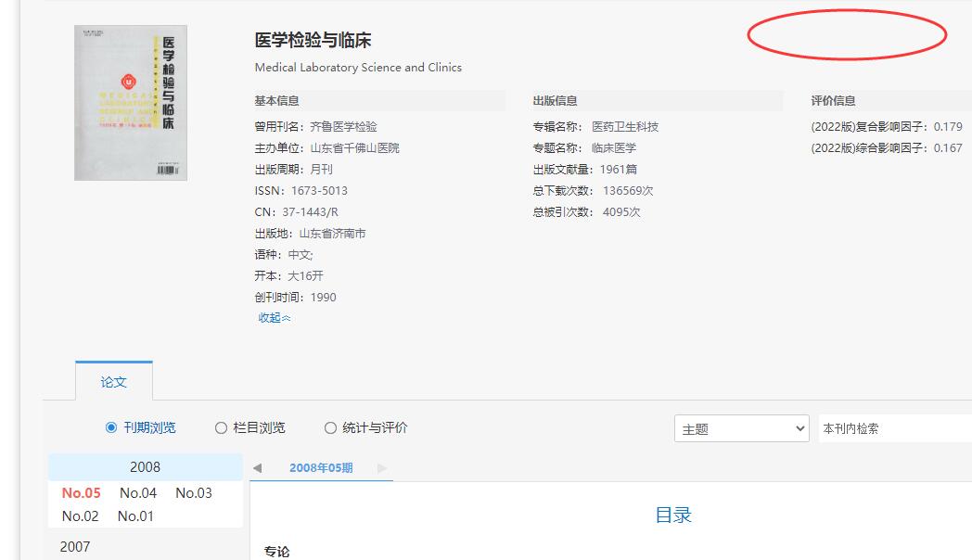Open issue No.04 of 2008
Image resolution: width=972 pixels, height=560 pixels.
(138, 493)
